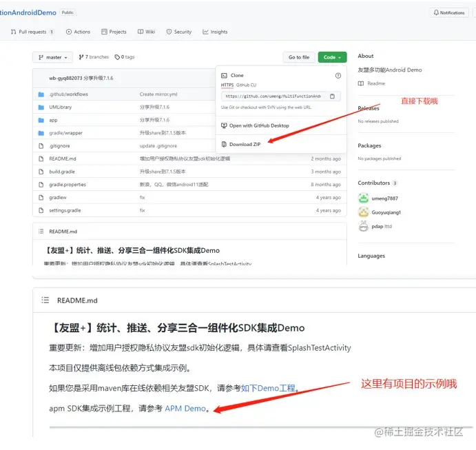The image size is (476, 450).
Task: Follow the 如下Demo工程 link
Action: coord(268,389)
